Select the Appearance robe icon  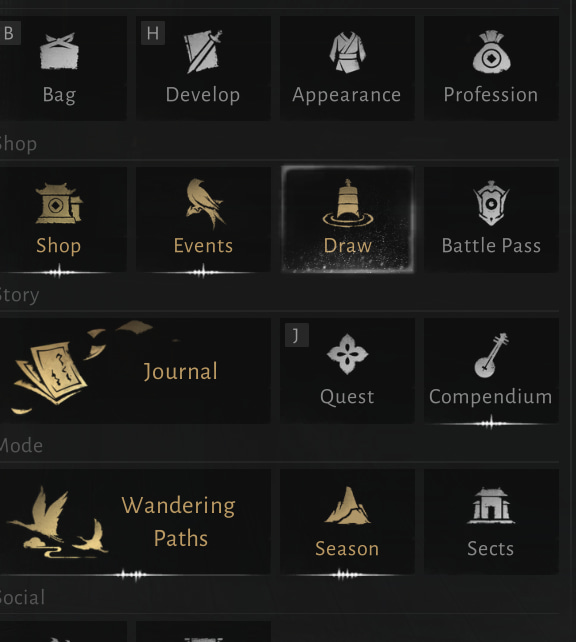[x=347, y=52]
